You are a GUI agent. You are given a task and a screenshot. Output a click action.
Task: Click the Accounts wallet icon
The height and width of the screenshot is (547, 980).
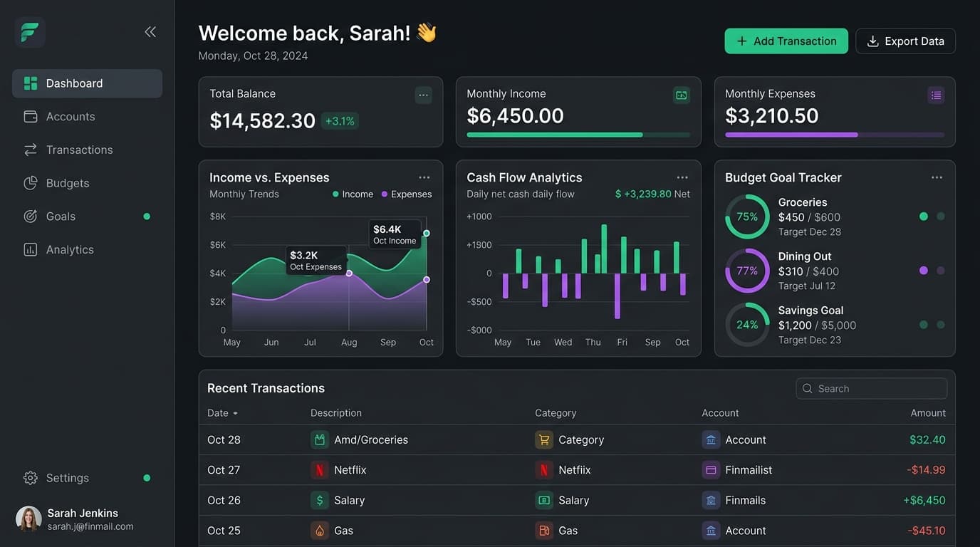(31, 116)
